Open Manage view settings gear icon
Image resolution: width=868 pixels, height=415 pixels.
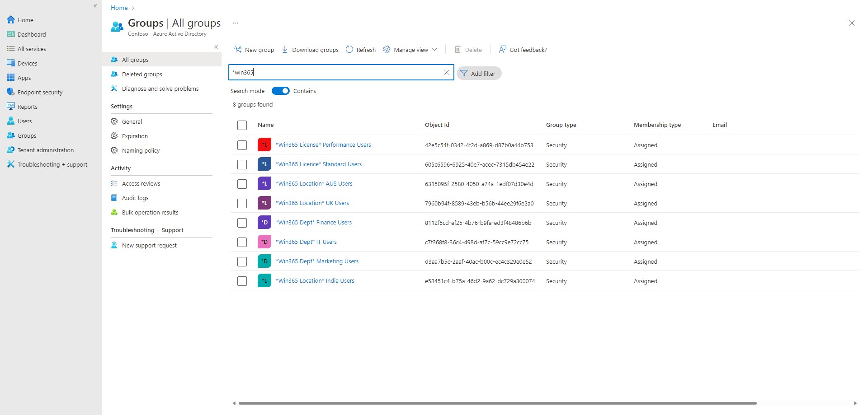[x=387, y=50]
